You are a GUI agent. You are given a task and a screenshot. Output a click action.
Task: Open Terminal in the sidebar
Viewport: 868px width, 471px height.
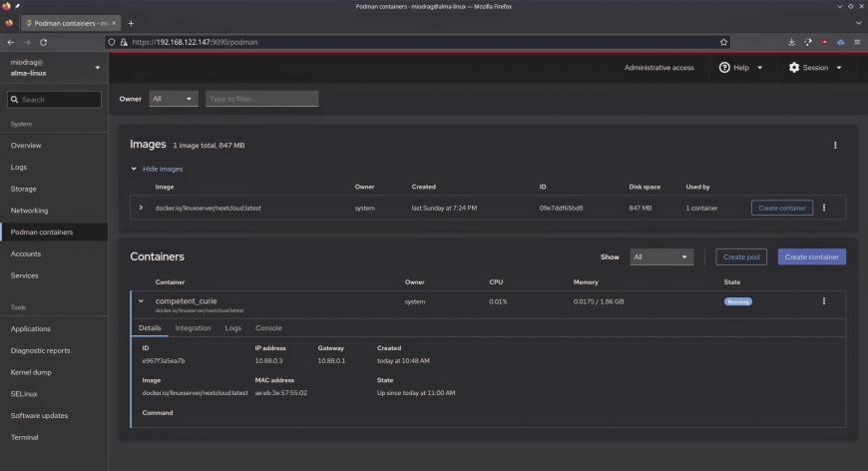pyautogui.click(x=54, y=437)
